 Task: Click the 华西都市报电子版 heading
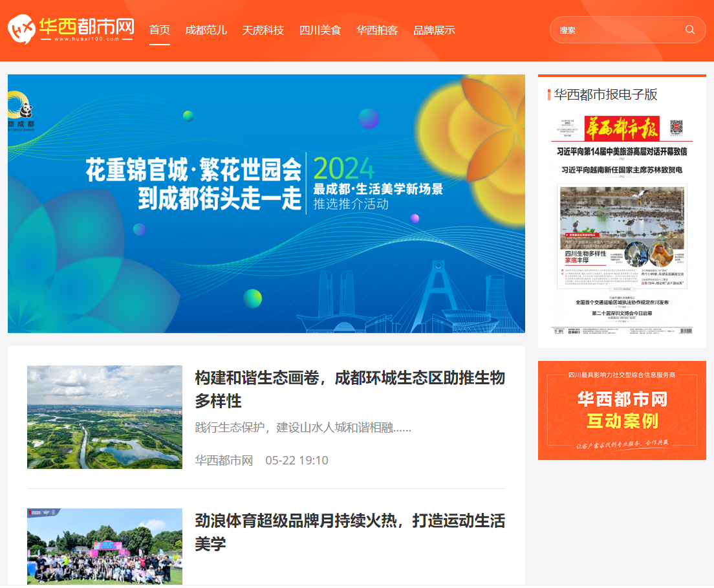[x=605, y=94]
